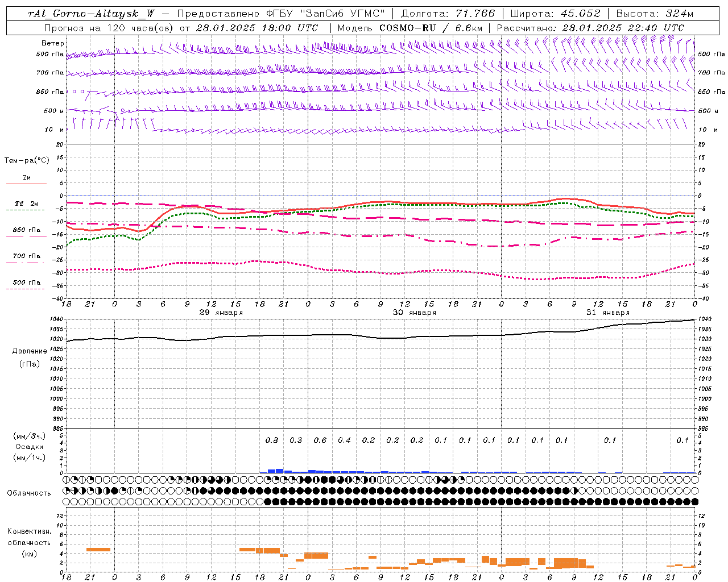Click the Конвективн. label

[x=30, y=531]
